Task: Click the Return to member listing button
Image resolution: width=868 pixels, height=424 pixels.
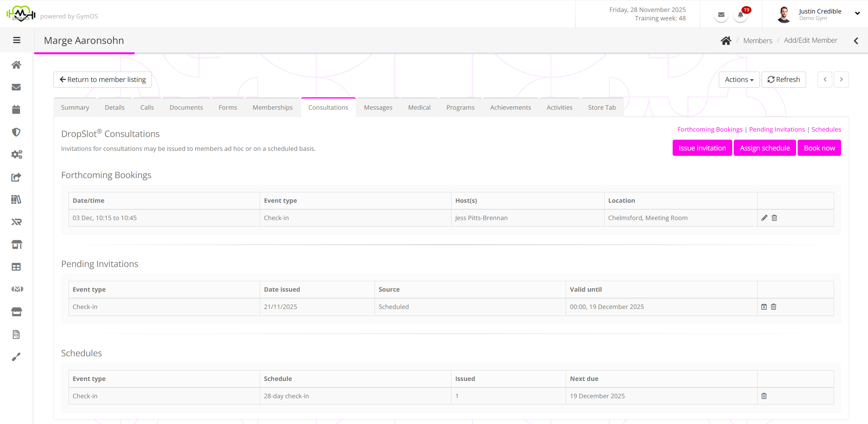Action: tap(103, 80)
